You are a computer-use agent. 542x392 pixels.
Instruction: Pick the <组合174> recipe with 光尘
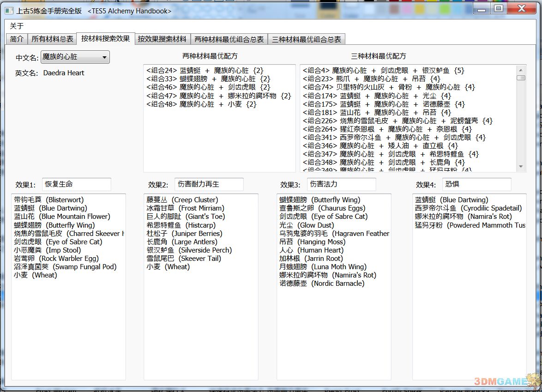pos(377,96)
